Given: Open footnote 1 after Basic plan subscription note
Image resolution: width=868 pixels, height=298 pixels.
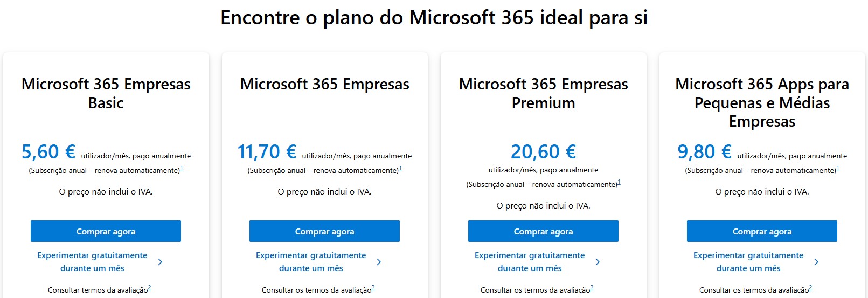Looking at the screenshot, I should (182, 169).
